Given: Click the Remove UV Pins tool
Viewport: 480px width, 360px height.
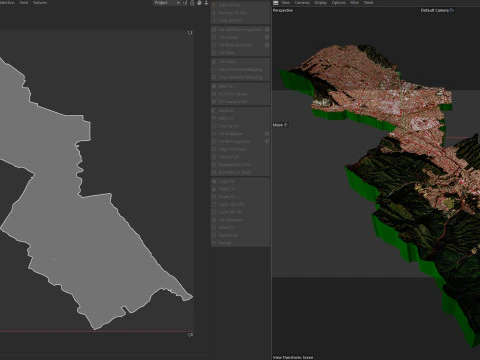Looking at the screenshot, I should [240, 13].
